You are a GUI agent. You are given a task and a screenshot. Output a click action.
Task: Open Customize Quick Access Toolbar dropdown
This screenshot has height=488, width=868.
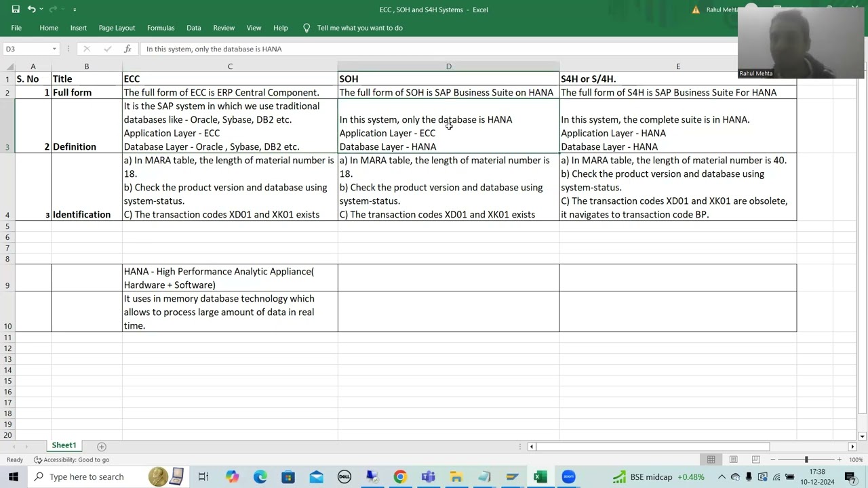coord(75,9)
